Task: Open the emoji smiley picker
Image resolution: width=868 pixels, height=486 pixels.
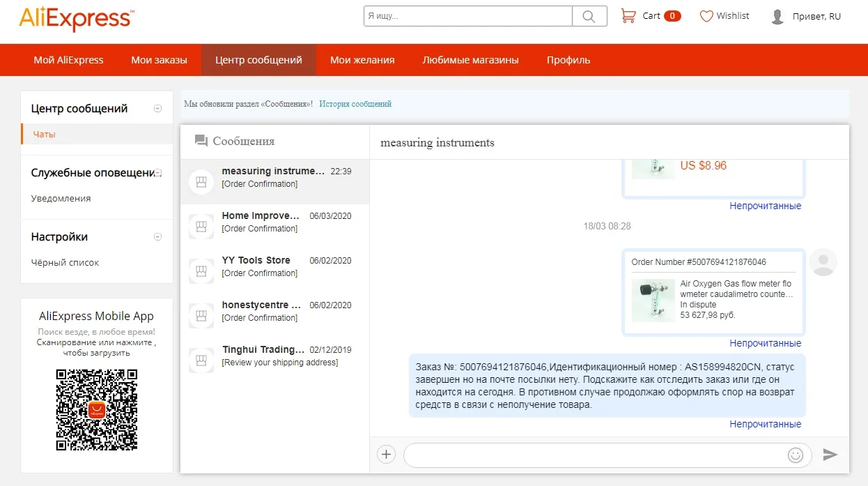Action: tap(796, 455)
